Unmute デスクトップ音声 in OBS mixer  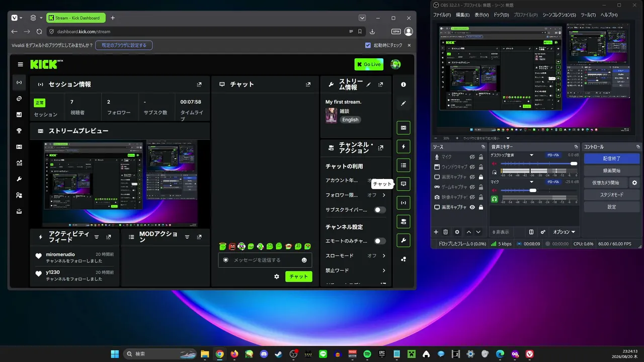pyautogui.click(x=494, y=163)
